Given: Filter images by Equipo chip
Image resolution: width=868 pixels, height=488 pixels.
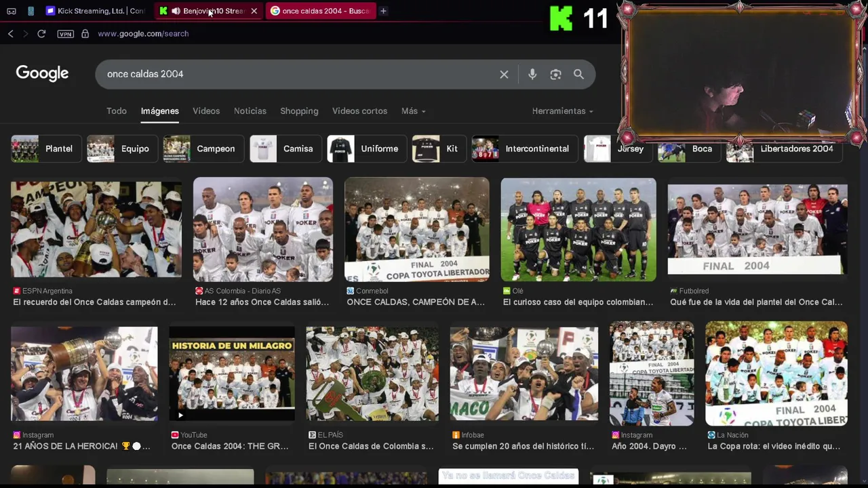Looking at the screenshot, I should coord(122,149).
